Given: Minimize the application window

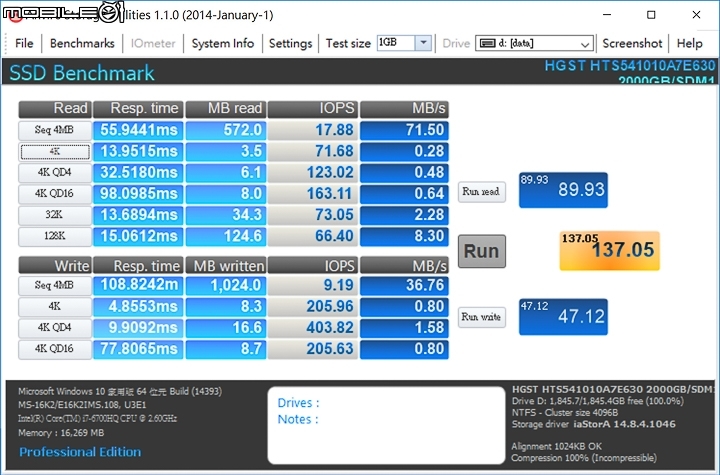Looking at the screenshot, I should (607, 15).
